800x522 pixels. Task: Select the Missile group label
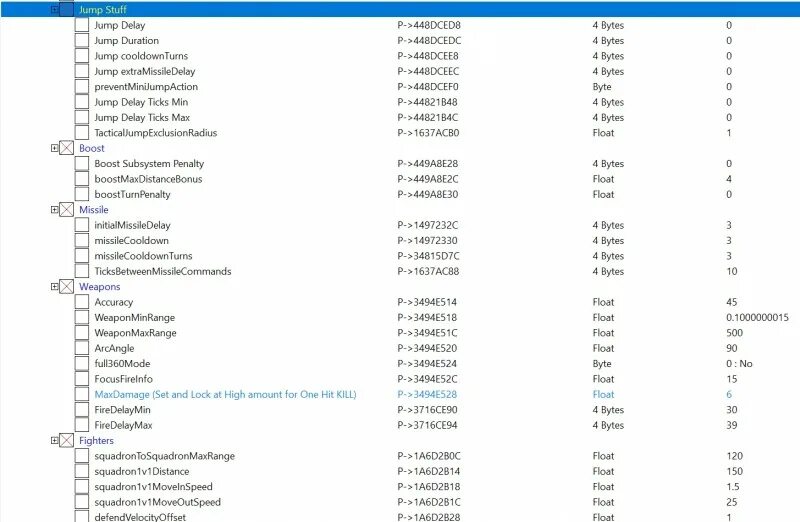(x=94, y=210)
